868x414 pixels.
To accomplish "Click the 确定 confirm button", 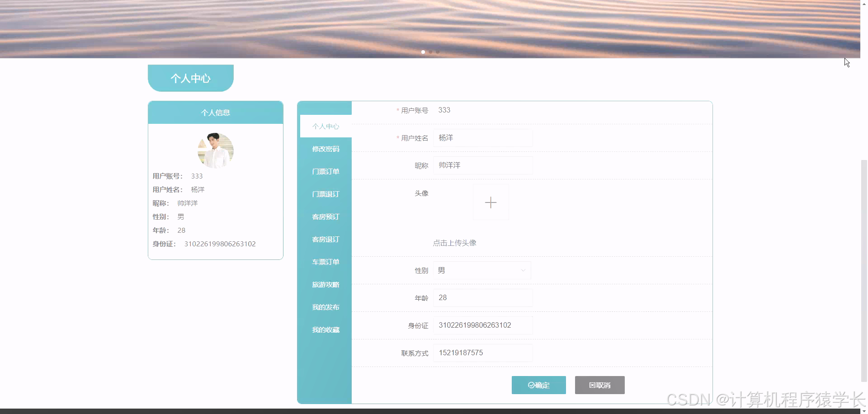I will tap(539, 385).
